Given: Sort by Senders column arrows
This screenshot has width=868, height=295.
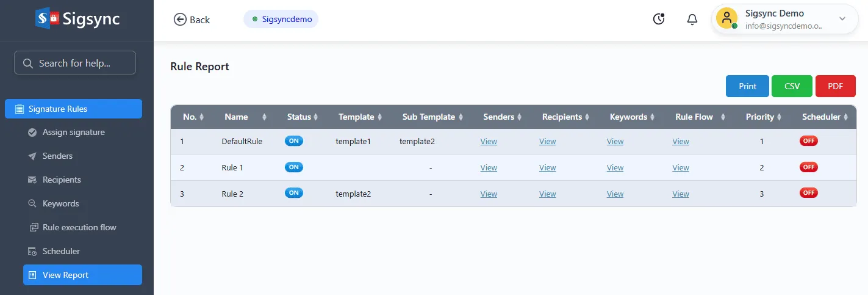Looking at the screenshot, I should coord(520,117).
